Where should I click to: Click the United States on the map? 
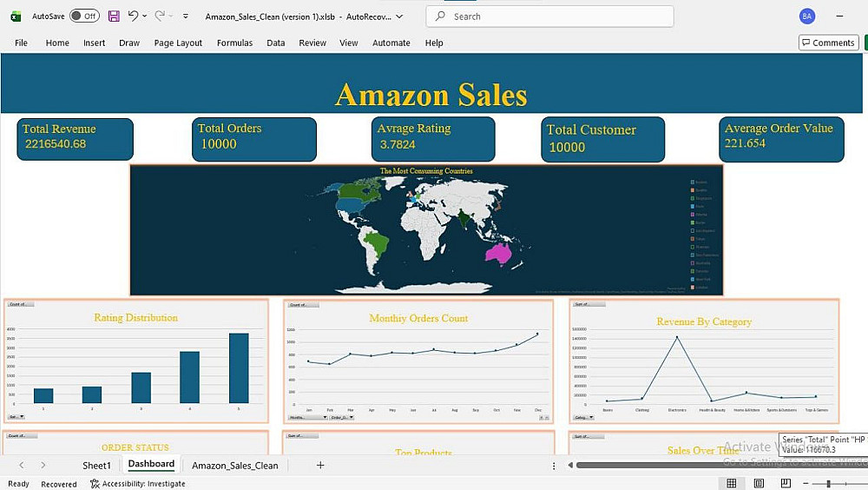pyautogui.click(x=352, y=207)
